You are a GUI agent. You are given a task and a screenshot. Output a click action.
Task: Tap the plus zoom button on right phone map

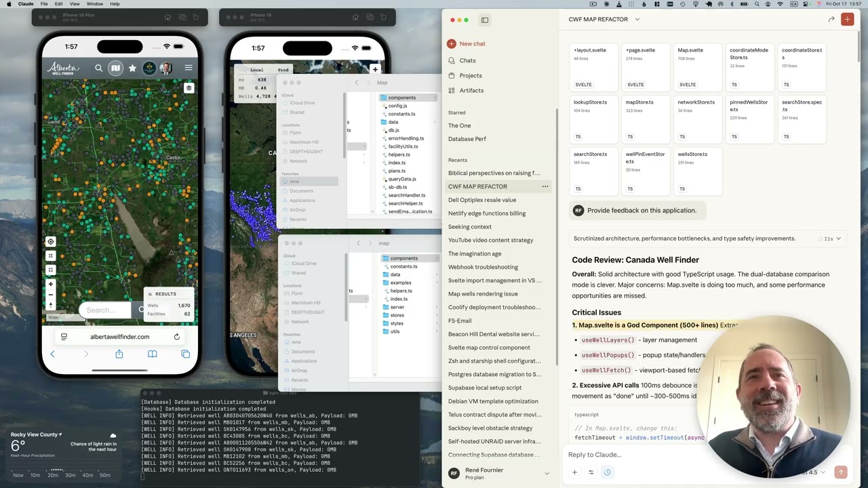(375, 69)
